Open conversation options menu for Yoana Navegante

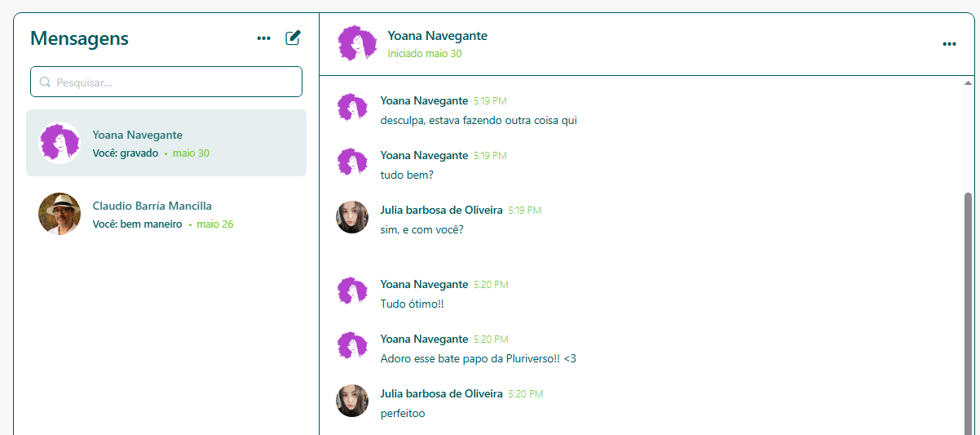(x=949, y=44)
